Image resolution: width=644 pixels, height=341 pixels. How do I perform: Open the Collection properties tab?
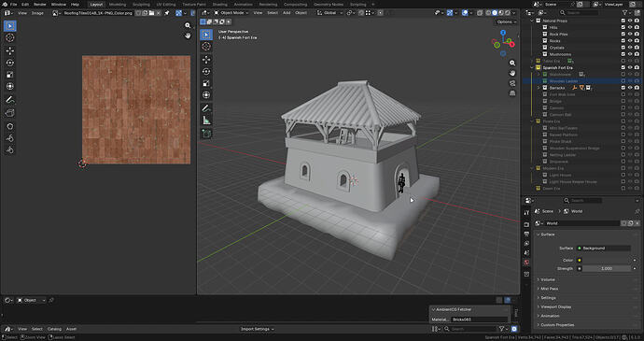pyautogui.click(x=527, y=274)
